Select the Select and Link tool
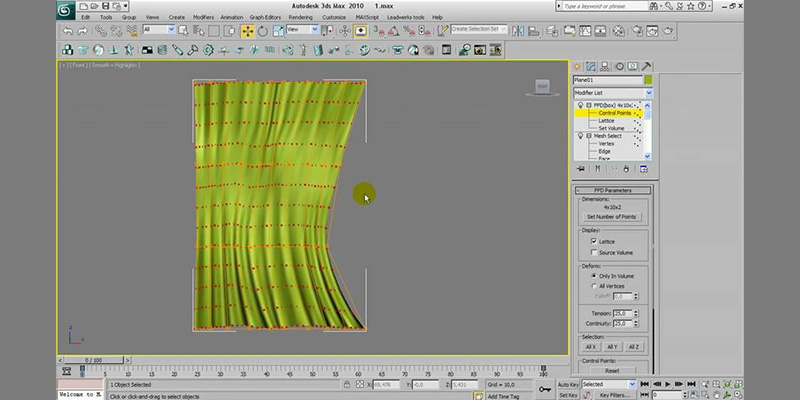800x400 pixels. [101, 31]
